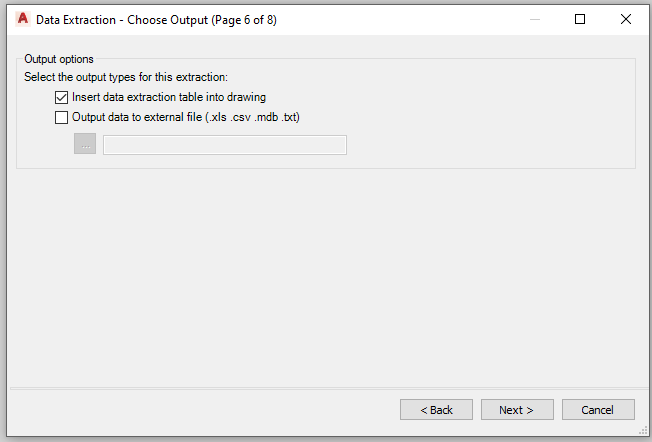
Task: Click the separator line above the wizard buttons
Action: tap(328, 388)
